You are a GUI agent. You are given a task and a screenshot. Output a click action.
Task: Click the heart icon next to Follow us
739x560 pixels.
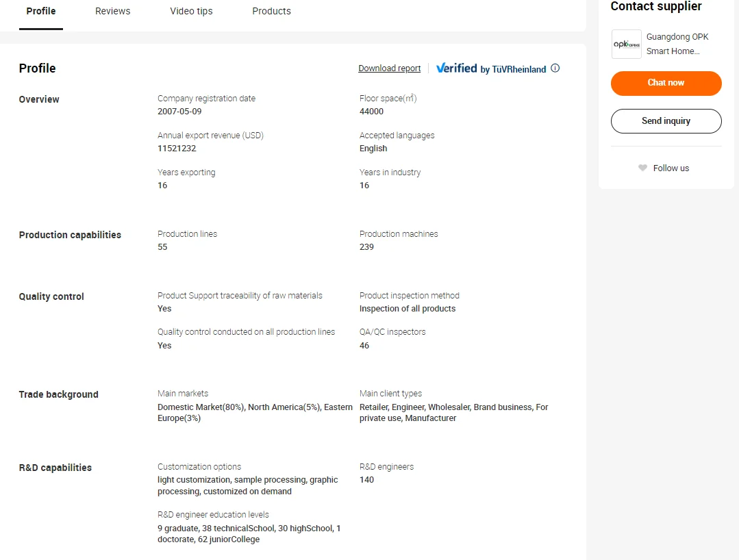coord(642,168)
